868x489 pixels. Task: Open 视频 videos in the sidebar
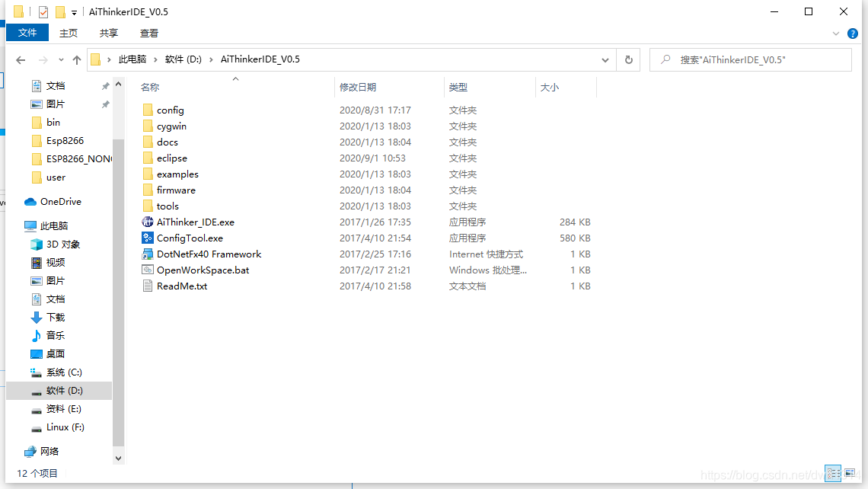point(48,263)
